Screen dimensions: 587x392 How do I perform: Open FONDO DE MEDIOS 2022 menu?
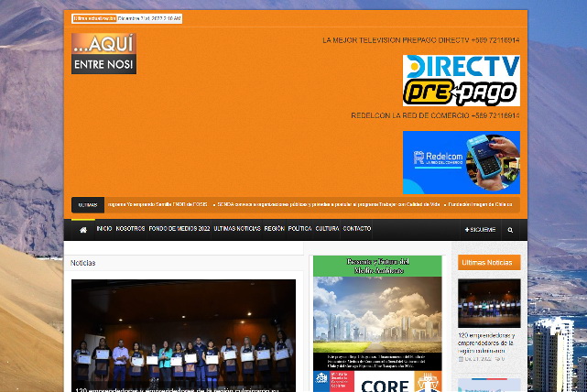179,229
